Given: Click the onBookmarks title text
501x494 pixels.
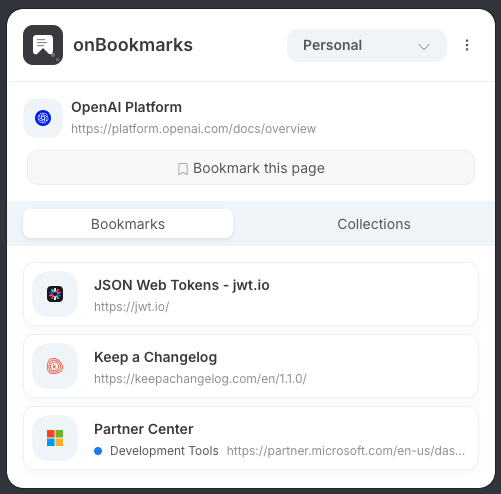Looking at the screenshot, I should click(x=133, y=45).
